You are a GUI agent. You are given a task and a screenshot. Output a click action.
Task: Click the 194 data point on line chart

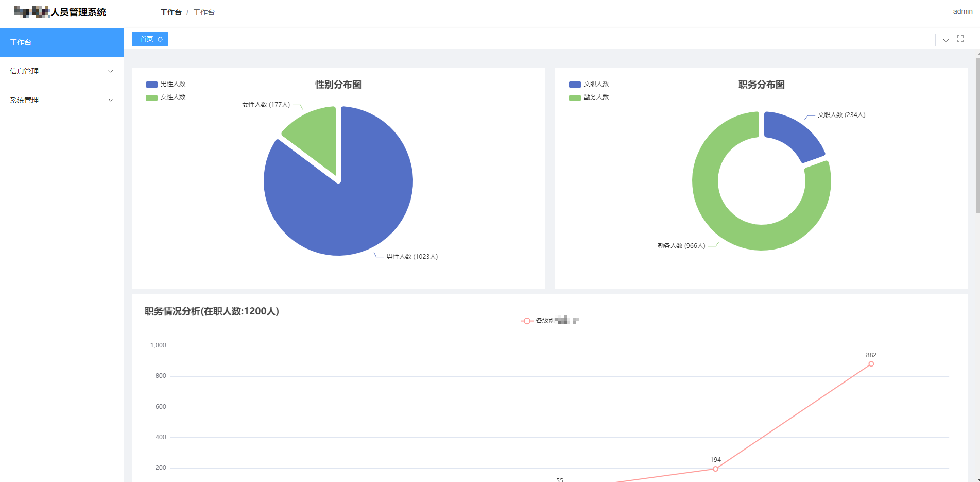tap(715, 469)
